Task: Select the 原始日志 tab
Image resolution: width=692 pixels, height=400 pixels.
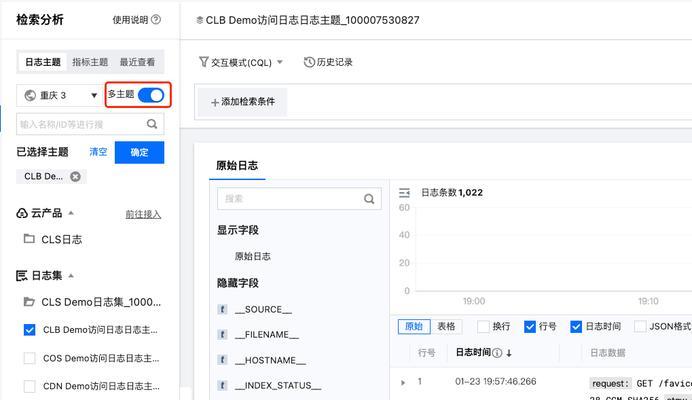Action: tap(237, 166)
